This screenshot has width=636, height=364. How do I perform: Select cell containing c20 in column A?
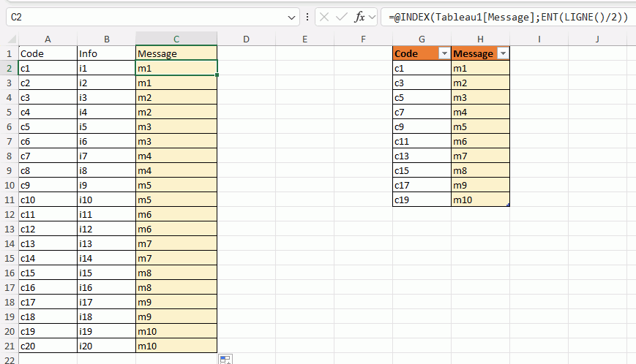point(48,346)
